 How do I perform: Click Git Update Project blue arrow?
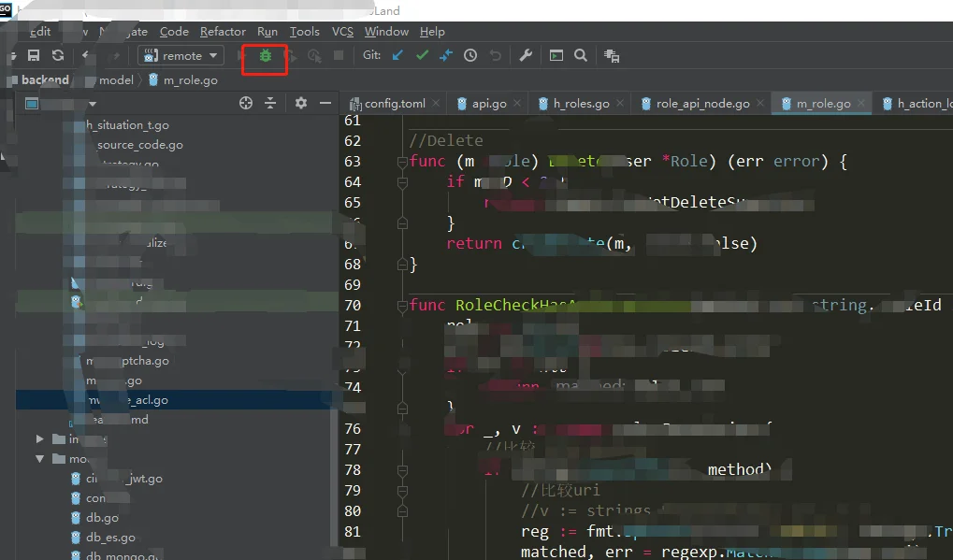[x=397, y=56]
